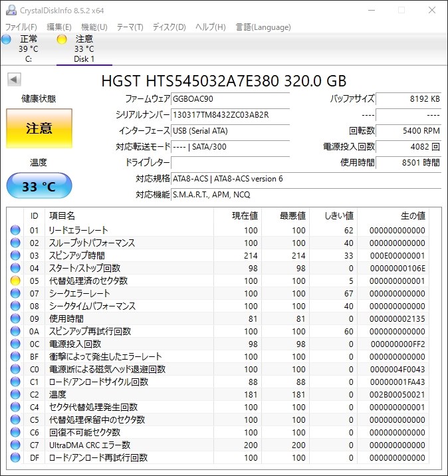Click blue status icon for ID 08 row
The height and width of the screenshot is (476, 448).
(15, 306)
